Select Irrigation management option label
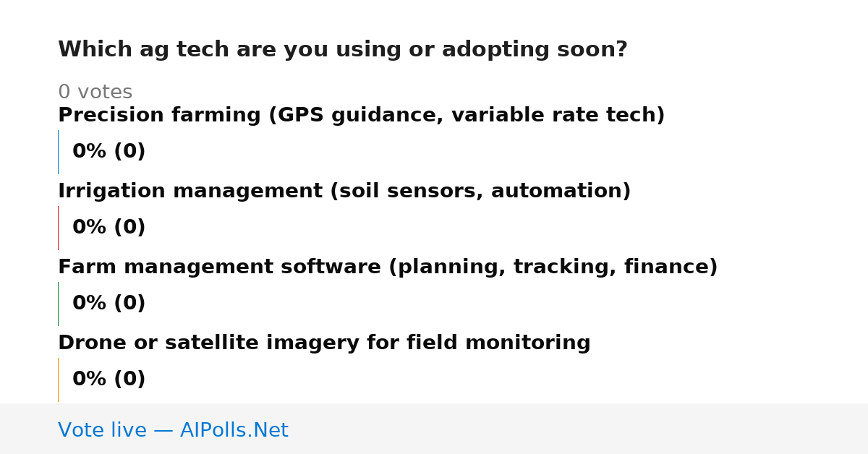Image resolution: width=868 pixels, height=454 pixels. point(344,192)
